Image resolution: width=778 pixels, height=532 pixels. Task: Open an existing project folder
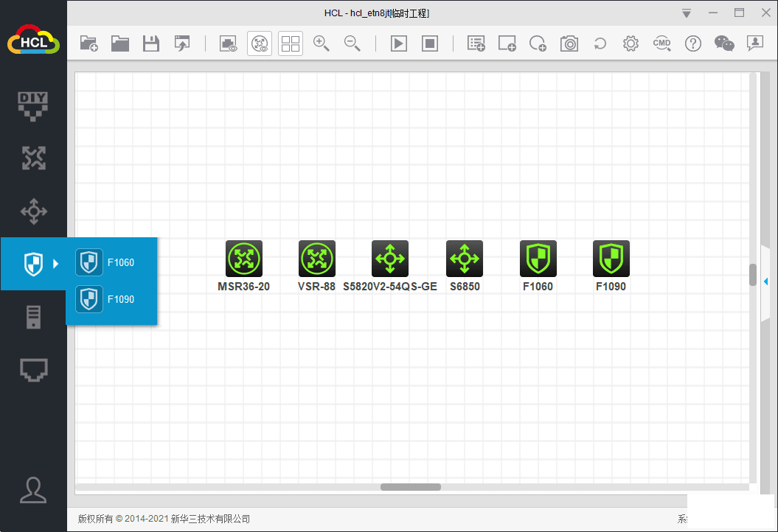pyautogui.click(x=119, y=43)
